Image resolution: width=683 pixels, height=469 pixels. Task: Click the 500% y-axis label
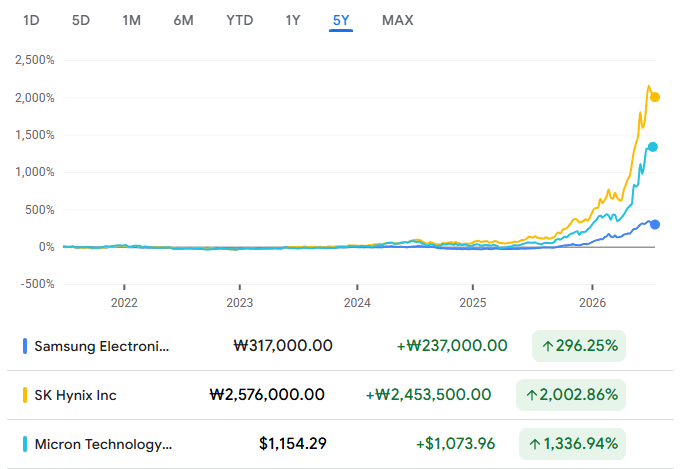(40, 210)
